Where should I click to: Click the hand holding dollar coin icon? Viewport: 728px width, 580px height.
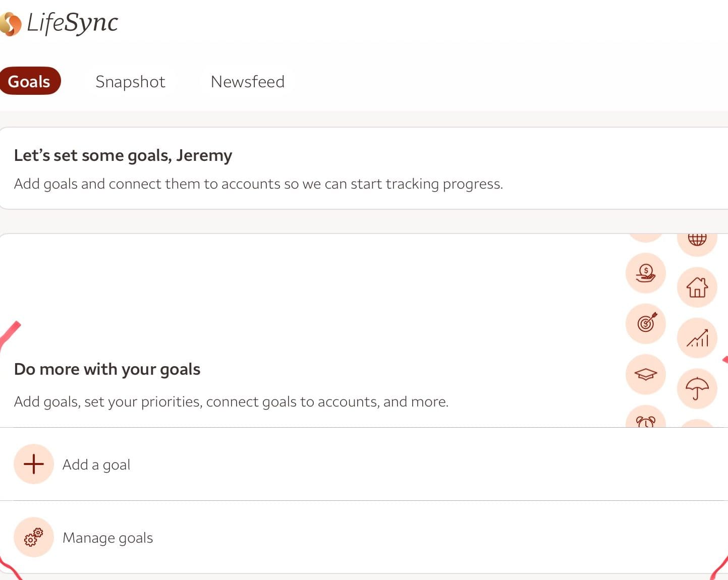pos(646,273)
